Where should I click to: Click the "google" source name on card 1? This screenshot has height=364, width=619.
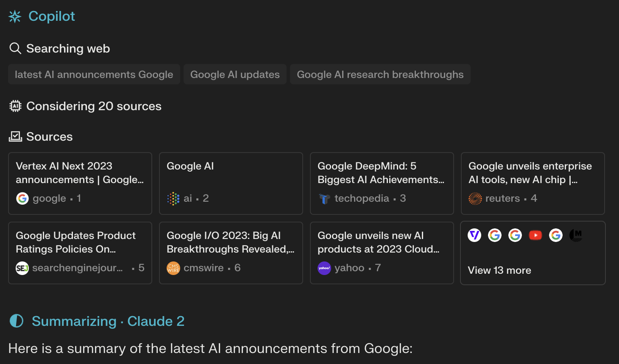(x=49, y=198)
